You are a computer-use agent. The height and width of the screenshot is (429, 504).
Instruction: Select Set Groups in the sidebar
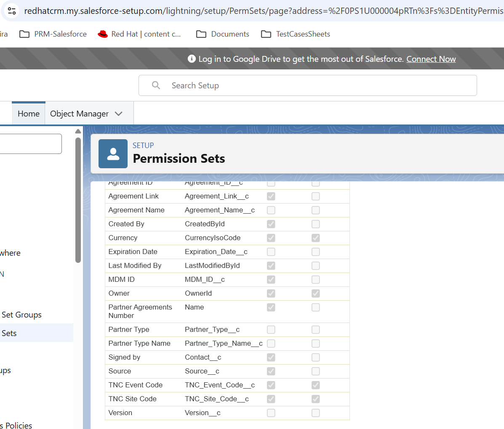pyautogui.click(x=21, y=315)
